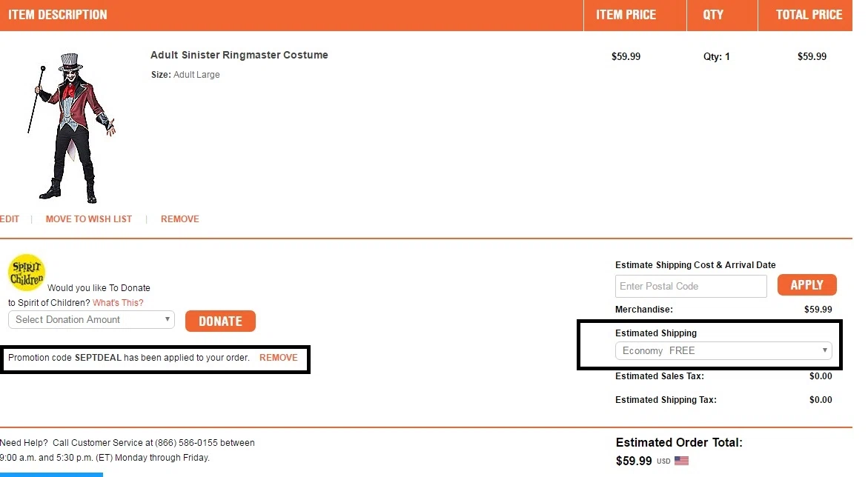The image size is (868, 477).
Task: Open the Sinister Ringmaster costume image
Action: point(71,127)
